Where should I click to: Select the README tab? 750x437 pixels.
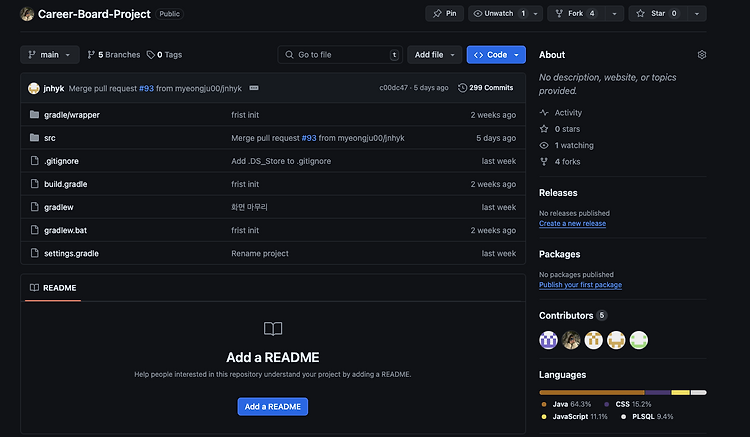(53, 288)
